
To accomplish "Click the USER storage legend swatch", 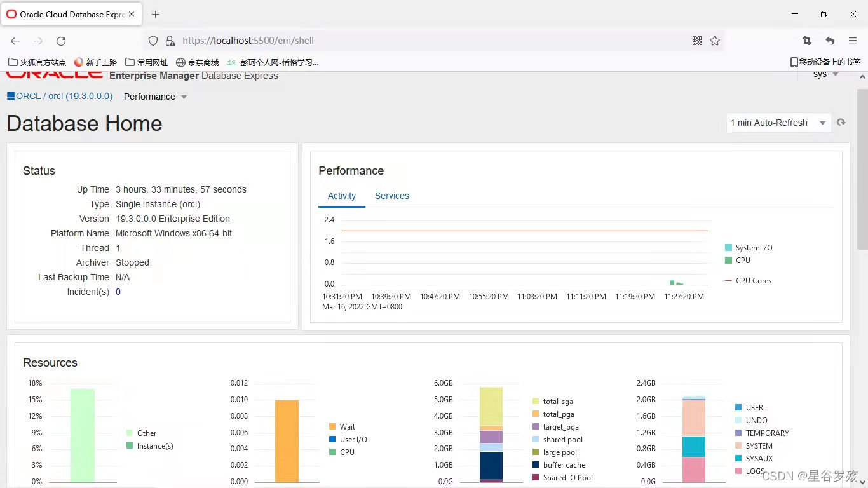I will [738, 408].
